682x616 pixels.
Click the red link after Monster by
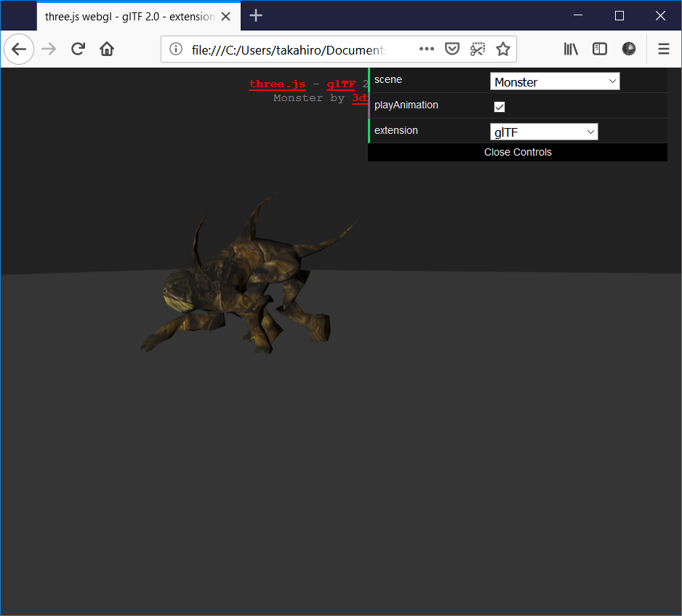(360, 98)
